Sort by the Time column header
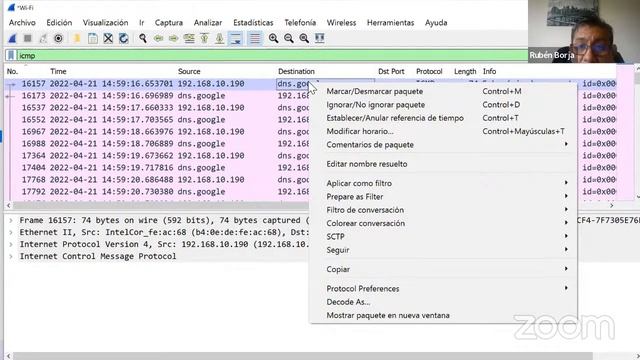The image size is (640, 360). 58,71
